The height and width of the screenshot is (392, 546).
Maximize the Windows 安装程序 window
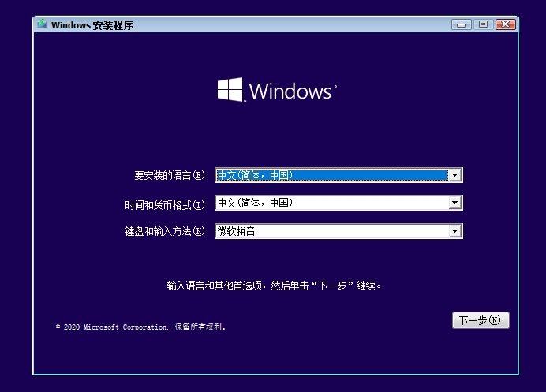pos(483,24)
